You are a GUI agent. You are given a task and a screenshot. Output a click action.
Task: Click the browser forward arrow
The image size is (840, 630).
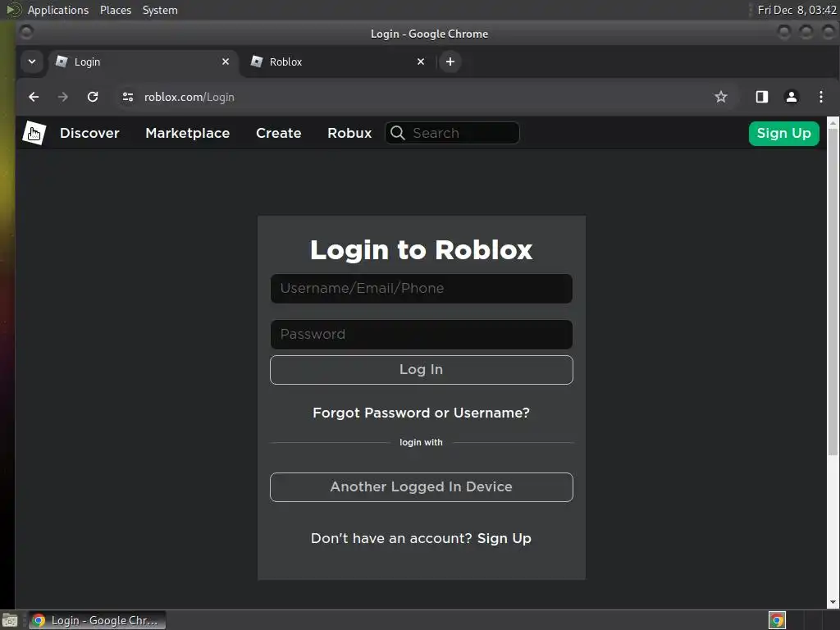pyautogui.click(x=62, y=97)
